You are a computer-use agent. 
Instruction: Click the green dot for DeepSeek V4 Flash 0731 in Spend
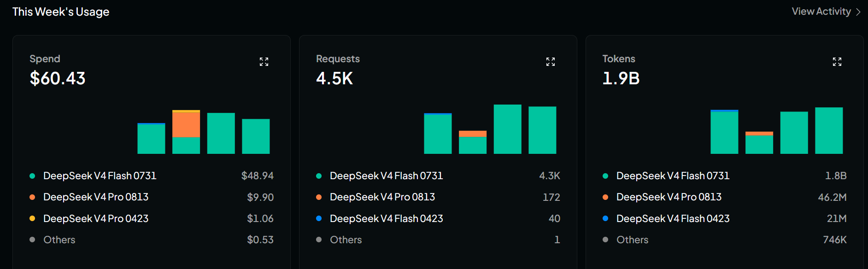(32, 176)
